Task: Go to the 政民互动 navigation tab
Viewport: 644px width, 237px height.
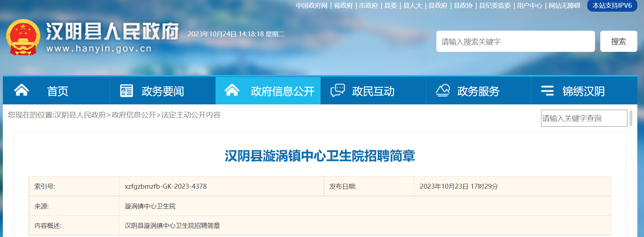Action: click(x=373, y=91)
